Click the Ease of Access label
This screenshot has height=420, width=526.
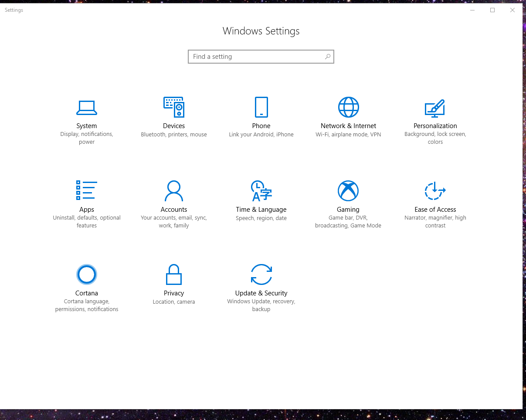click(435, 210)
